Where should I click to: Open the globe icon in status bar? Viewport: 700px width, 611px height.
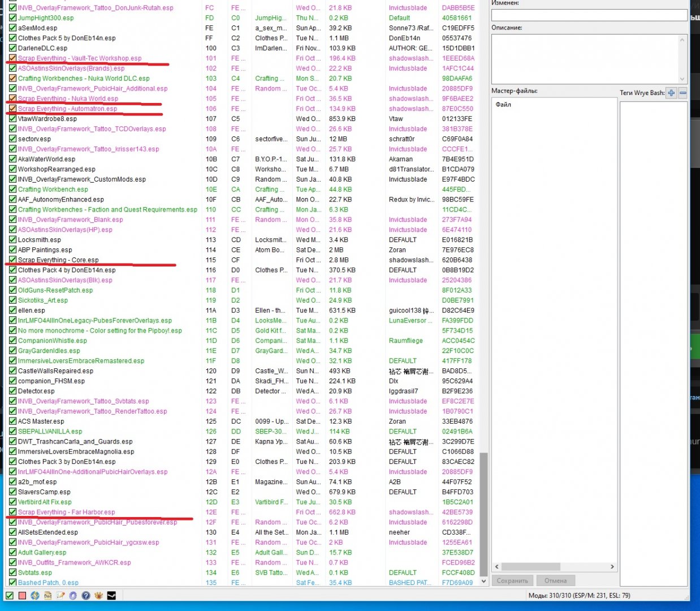coord(35,595)
